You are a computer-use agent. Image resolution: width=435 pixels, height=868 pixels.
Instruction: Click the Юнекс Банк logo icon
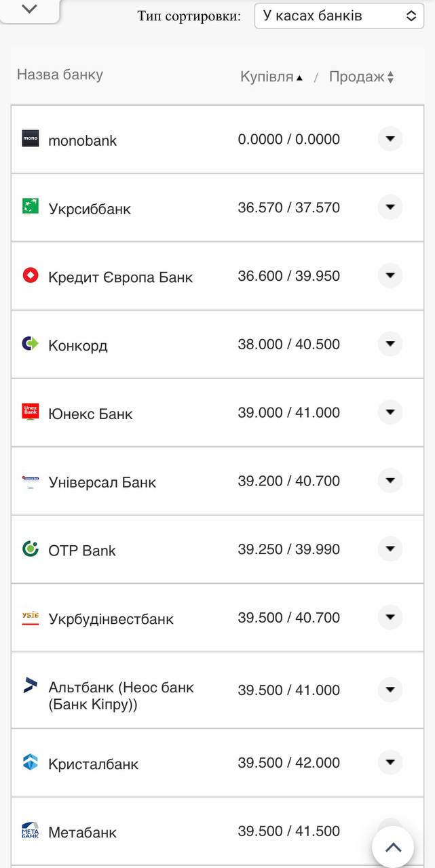[31, 412]
